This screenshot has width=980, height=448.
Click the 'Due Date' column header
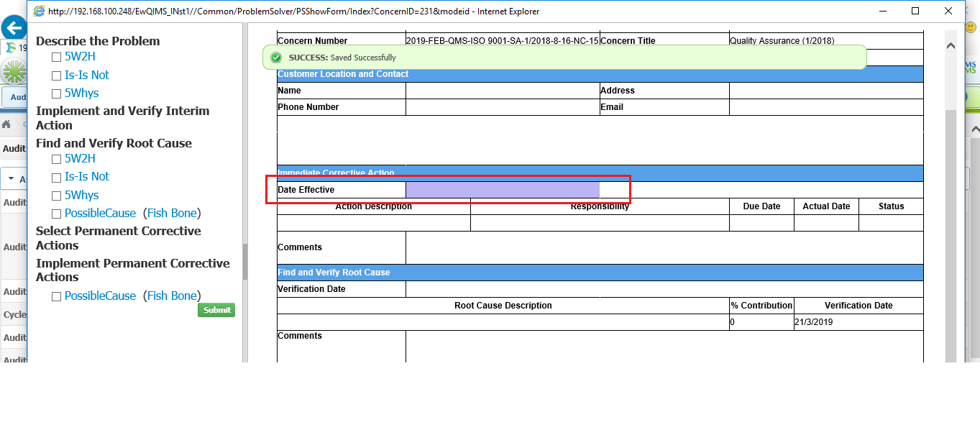[x=761, y=206]
